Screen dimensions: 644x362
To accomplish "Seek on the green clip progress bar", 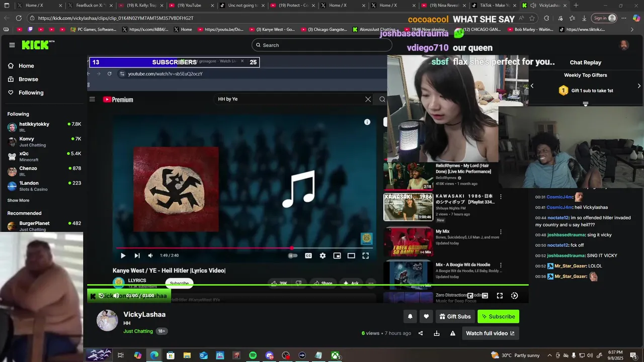I will (308, 285).
